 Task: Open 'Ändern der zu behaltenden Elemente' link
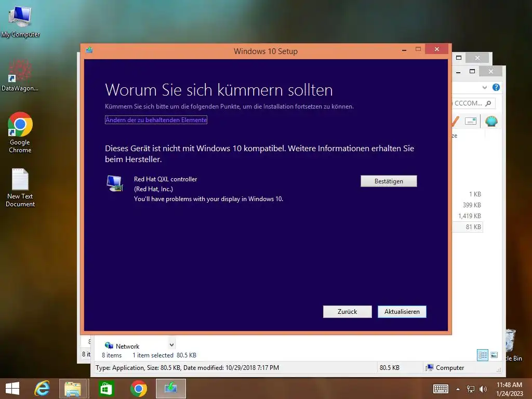[156, 120]
